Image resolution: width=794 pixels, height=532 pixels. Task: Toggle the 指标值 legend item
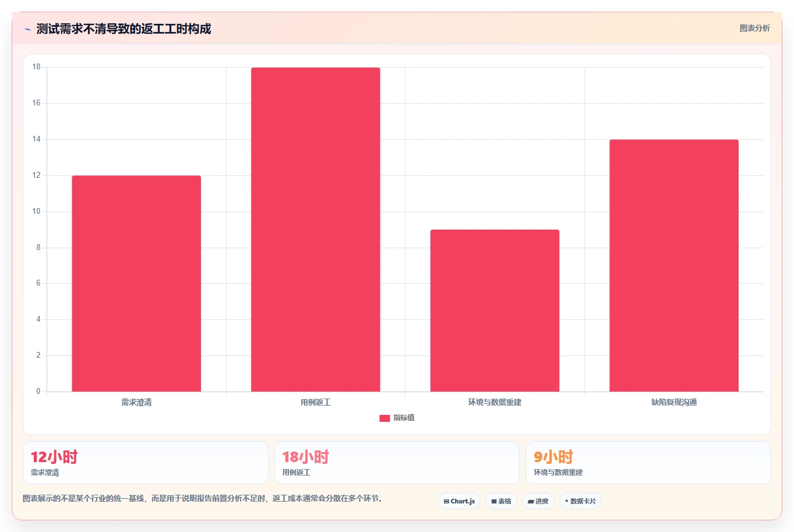397,418
